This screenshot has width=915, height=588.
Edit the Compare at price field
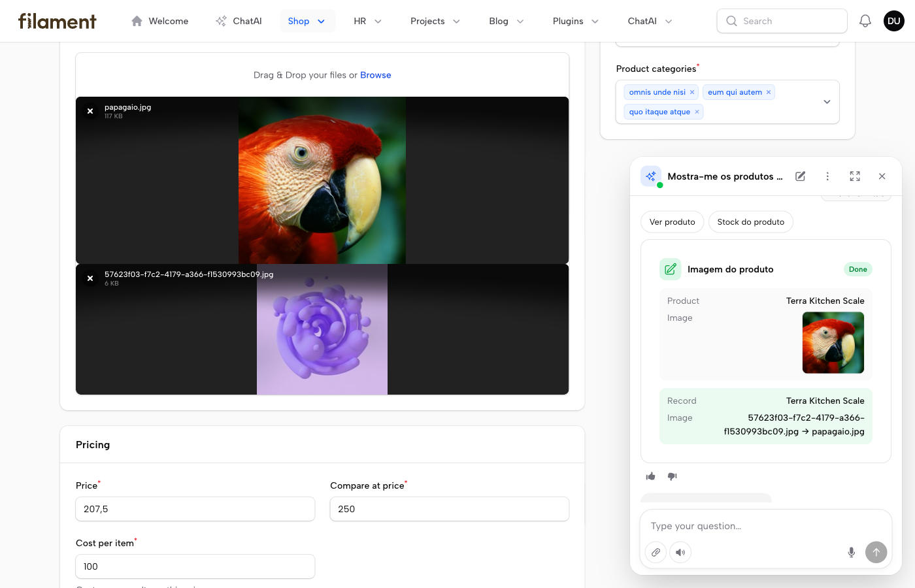450,509
